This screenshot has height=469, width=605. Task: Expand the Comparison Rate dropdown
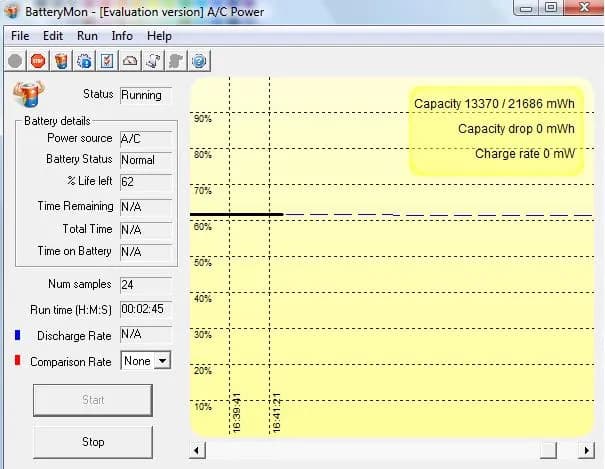coord(163,361)
